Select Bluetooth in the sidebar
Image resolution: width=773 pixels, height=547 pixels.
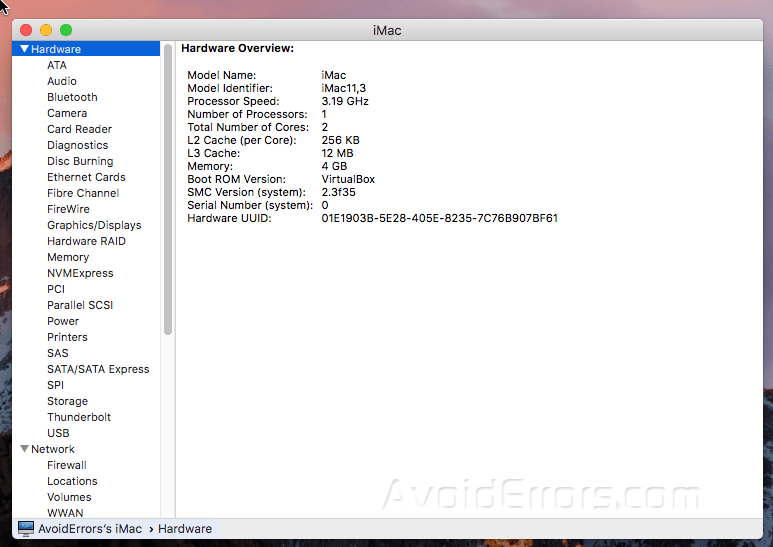[x=72, y=97]
